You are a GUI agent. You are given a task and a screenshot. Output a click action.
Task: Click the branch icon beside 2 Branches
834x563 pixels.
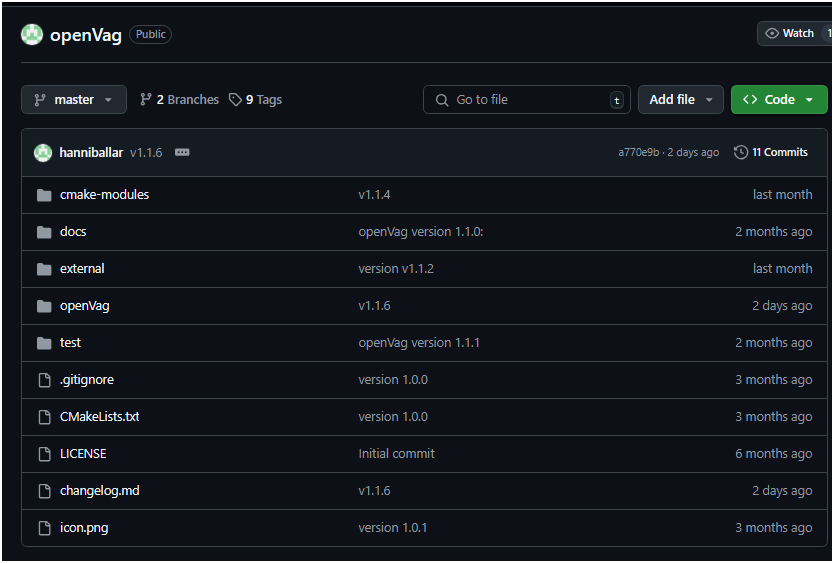click(145, 100)
